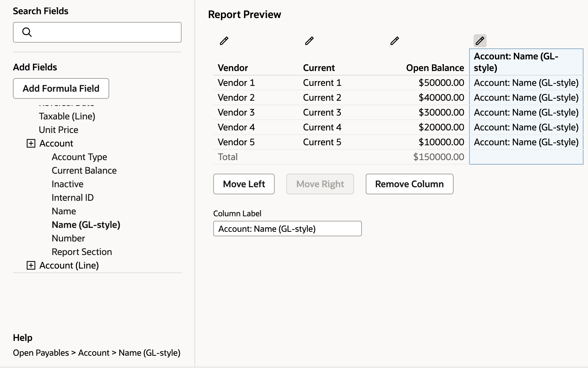The image size is (588, 368).
Task: Click the Vendor 3 cell
Action: point(236,112)
